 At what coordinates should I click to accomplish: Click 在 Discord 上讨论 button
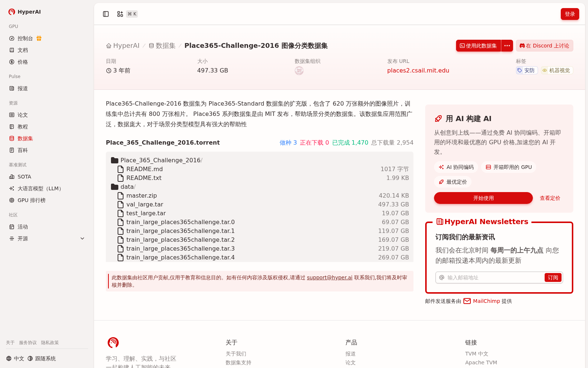click(x=544, y=46)
